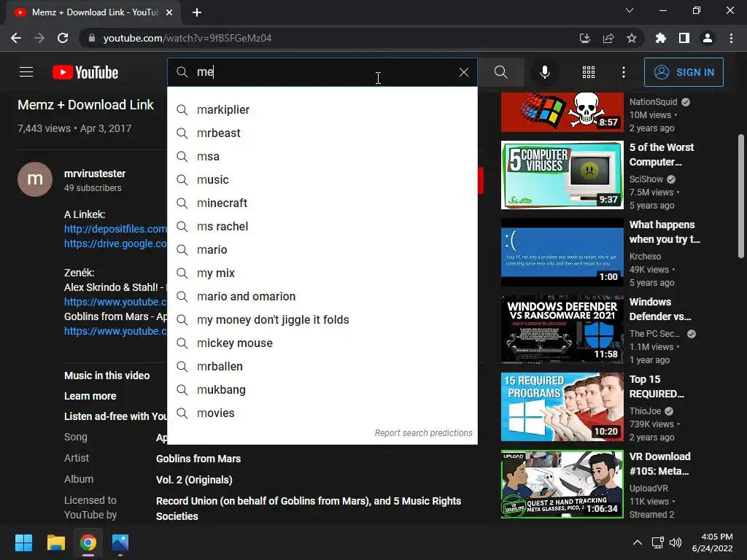Choose the 'minecraft' suggestion
This screenshot has height=560, width=747.
[322, 203]
